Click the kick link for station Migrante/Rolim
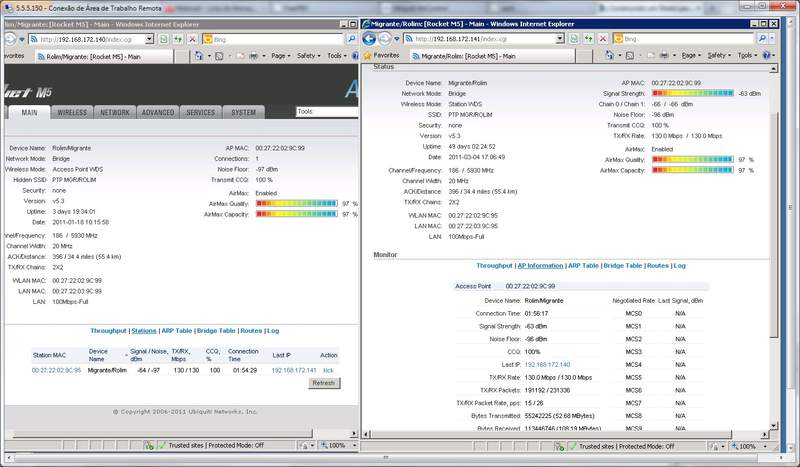Viewport: 800px width, 467px height. pyautogui.click(x=327, y=370)
